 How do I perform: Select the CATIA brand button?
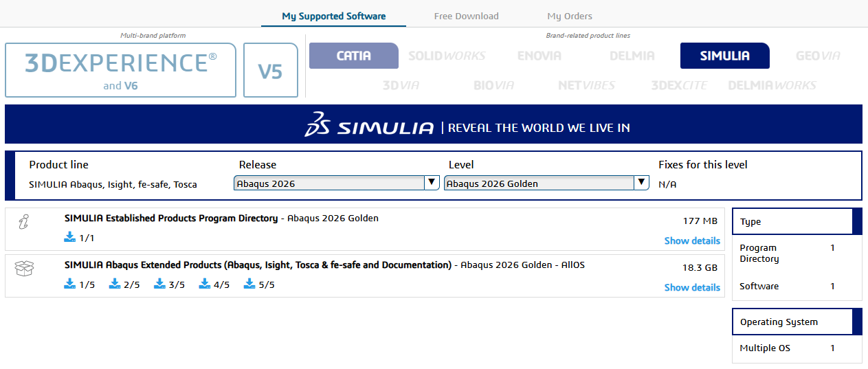[x=353, y=56]
